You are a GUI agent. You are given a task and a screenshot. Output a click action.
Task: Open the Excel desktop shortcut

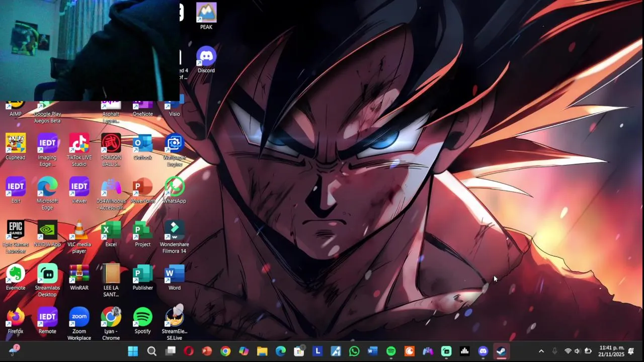click(111, 233)
